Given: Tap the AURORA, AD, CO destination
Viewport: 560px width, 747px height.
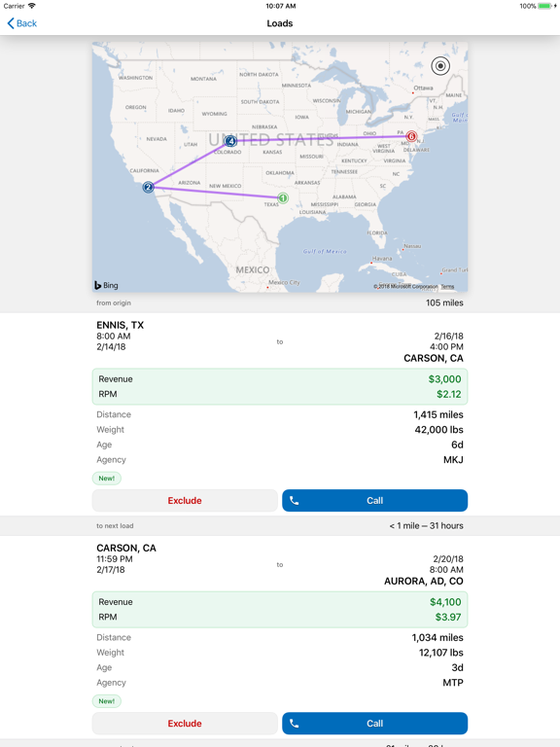Looking at the screenshot, I should pyautogui.click(x=424, y=582).
